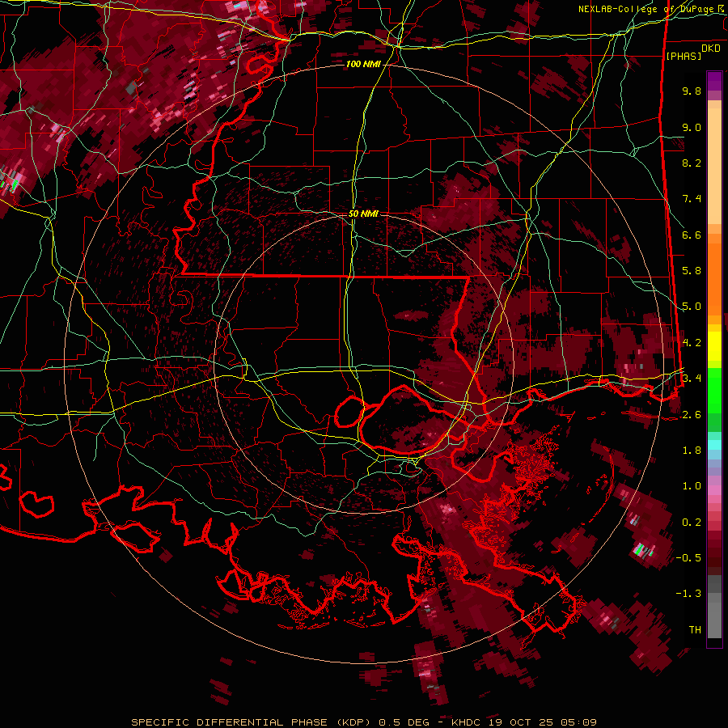728x728 pixels.
Task: Click the 8.2 value on color scale
Action: point(692,163)
